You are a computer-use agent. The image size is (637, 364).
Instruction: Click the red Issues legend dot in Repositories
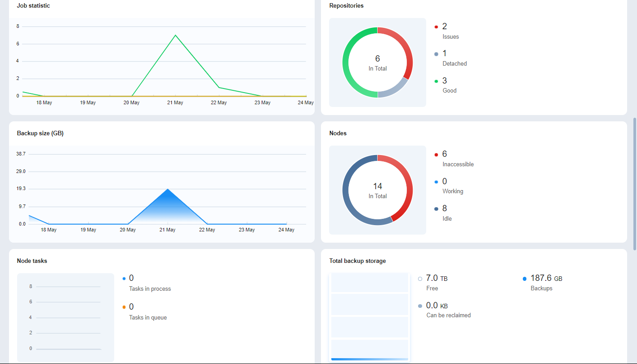pos(436,27)
